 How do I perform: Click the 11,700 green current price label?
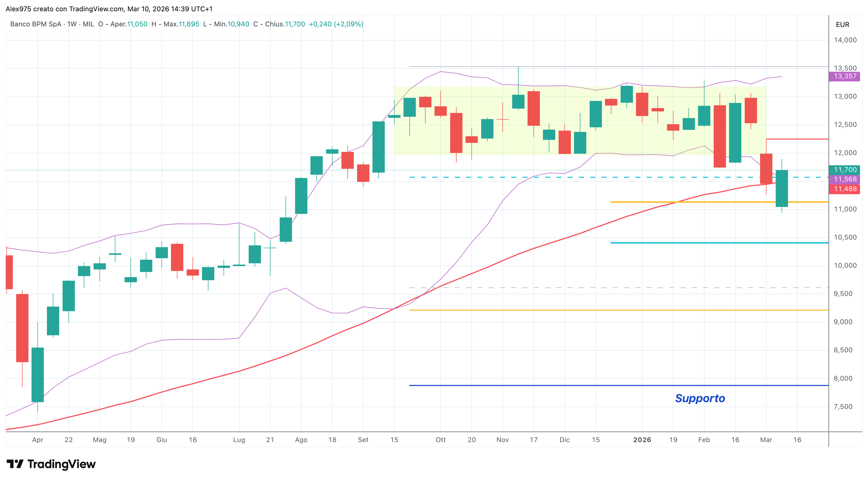(845, 170)
